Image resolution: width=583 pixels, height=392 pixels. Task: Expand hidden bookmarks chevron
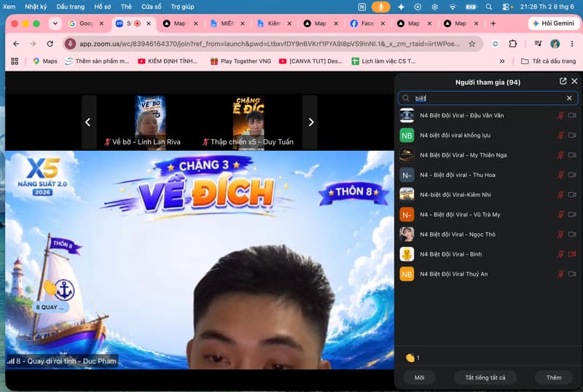[x=502, y=61]
